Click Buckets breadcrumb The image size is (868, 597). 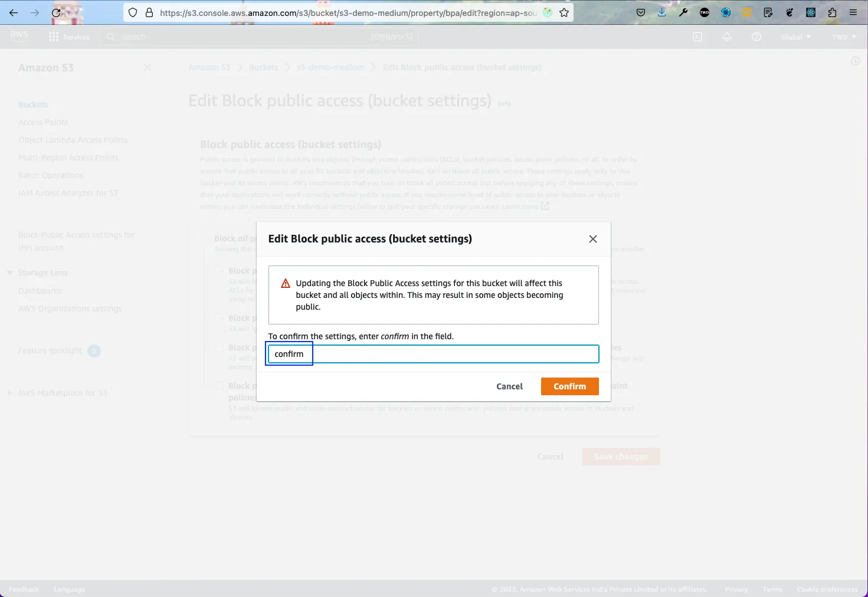click(263, 67)
